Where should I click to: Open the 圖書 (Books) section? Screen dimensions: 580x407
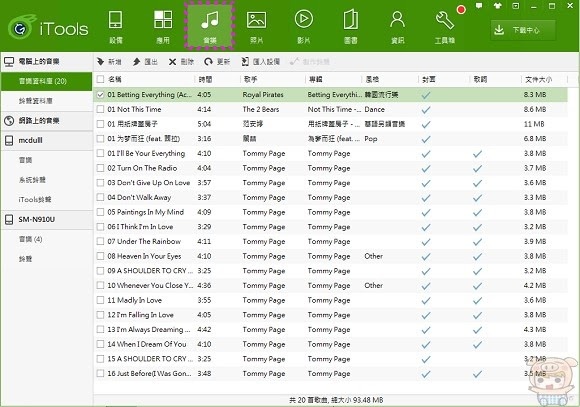coord(350,27)
